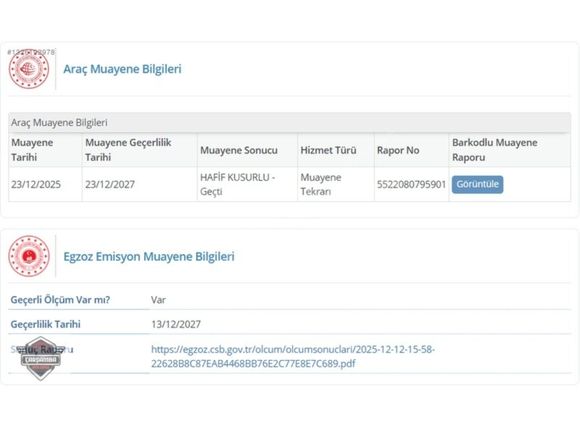580x435 pixels.
Task: Click the Muayene Geçerlilik Tarihi column header
Action: 139,150
